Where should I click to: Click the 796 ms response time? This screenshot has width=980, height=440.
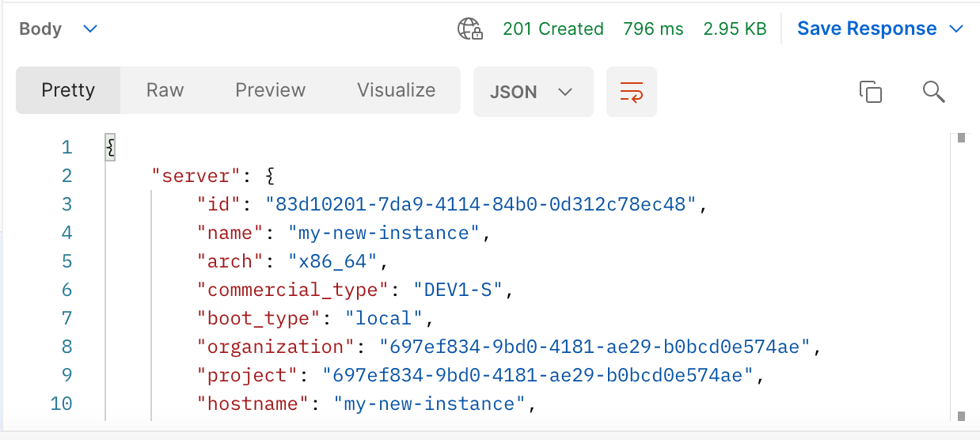click(652, 29)
